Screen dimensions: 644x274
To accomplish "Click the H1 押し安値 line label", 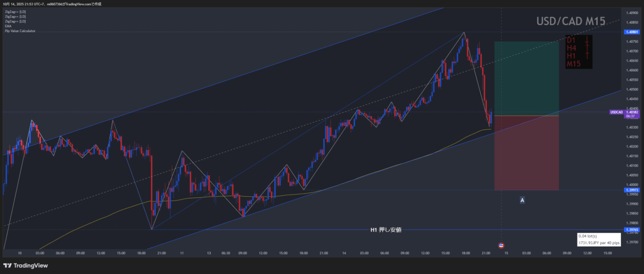I will pyautogui.click(x=386, y=230).
